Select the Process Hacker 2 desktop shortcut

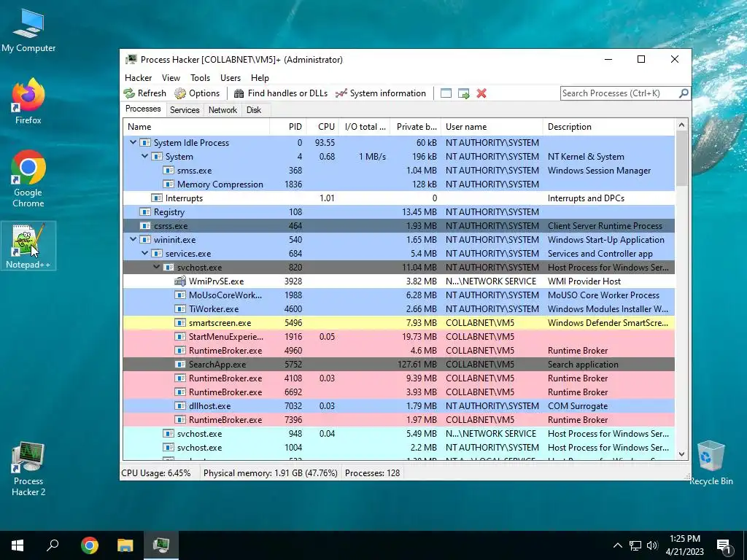(x=28, y=469)
